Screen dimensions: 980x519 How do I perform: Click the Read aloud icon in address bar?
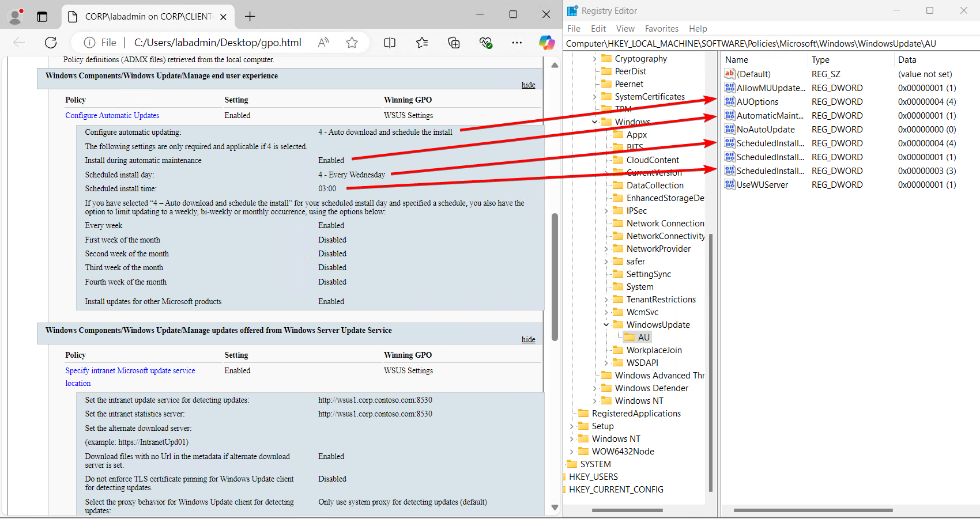(x=322, y=42)
